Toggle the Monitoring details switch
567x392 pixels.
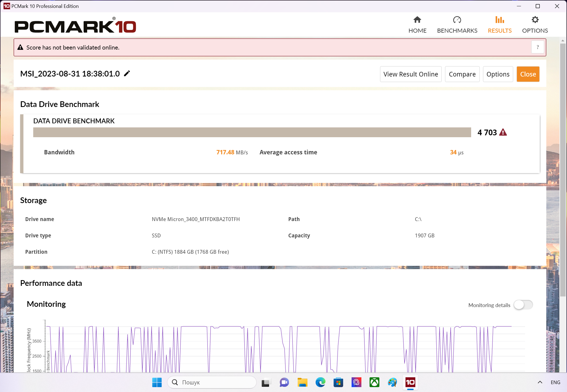[x=523, y=305]
